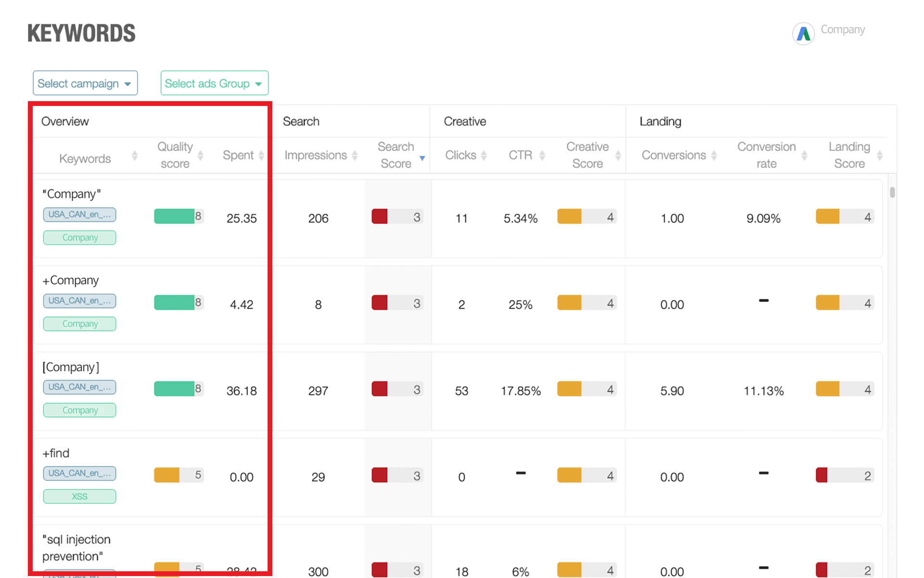Open the Select ads Group dropdown
This screenshot has height=578, width=924.
click(x=214, y=83)
